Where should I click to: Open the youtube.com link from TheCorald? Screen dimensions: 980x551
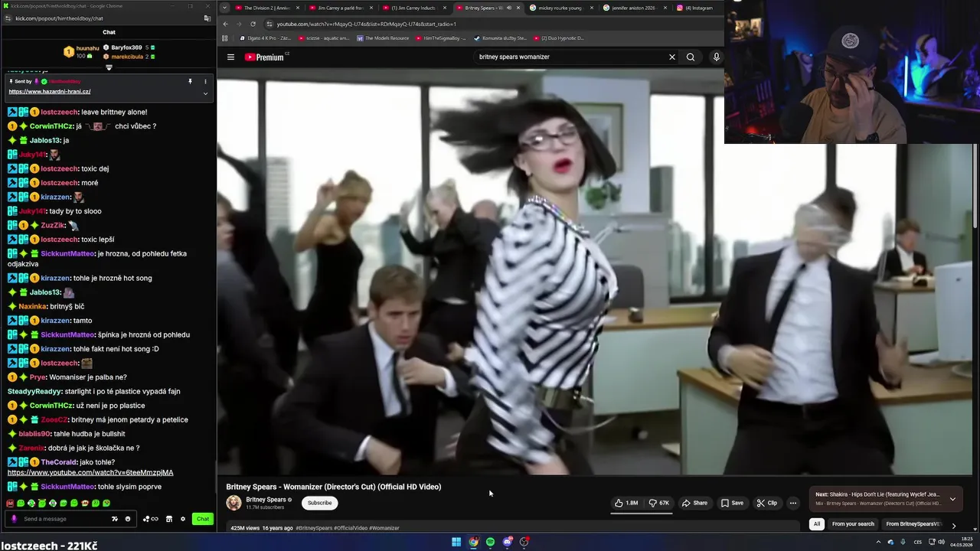[x=90, y=472]
